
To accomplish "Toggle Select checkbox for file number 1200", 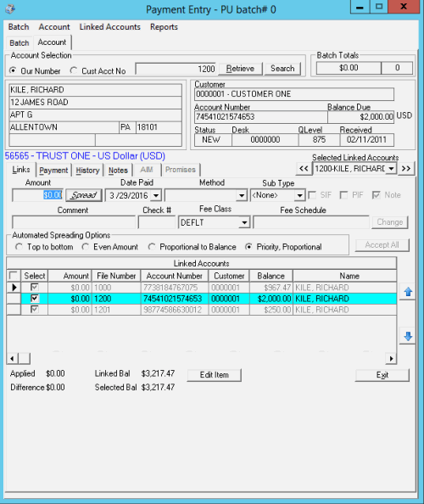I will (x=35, y=299).
